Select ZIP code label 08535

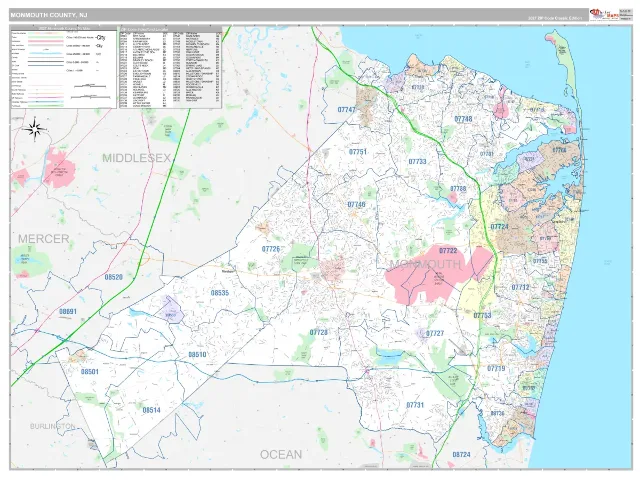220,293
